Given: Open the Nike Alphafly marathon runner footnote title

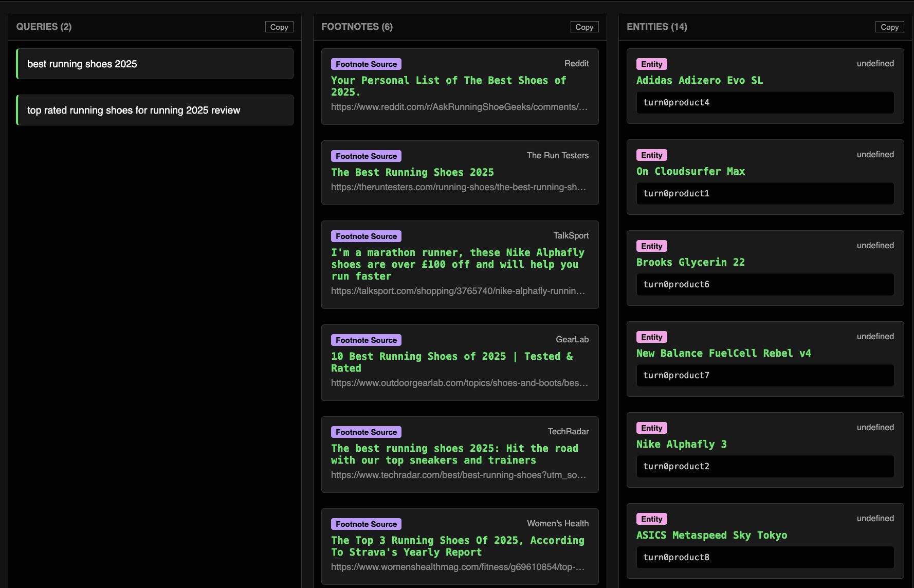Looking at the screenshot, I should pos(458,264).
